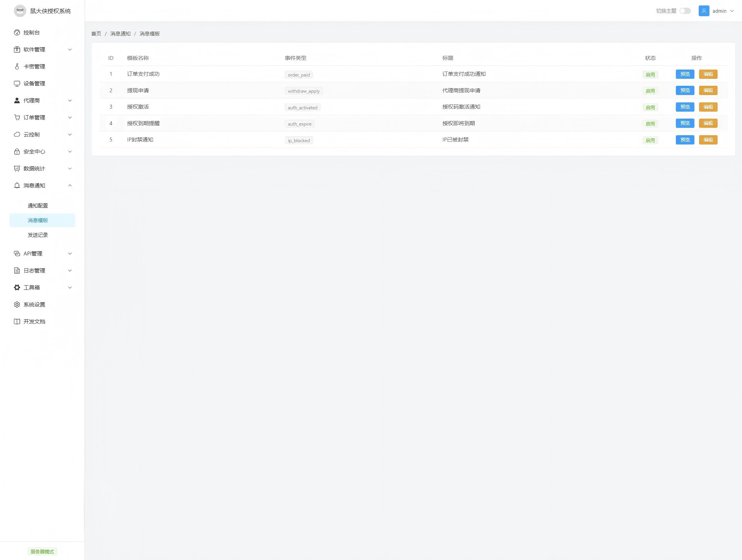
Task: Open 发送记录 submenu item
Action: pyautogui.click(x=38, y=235)
